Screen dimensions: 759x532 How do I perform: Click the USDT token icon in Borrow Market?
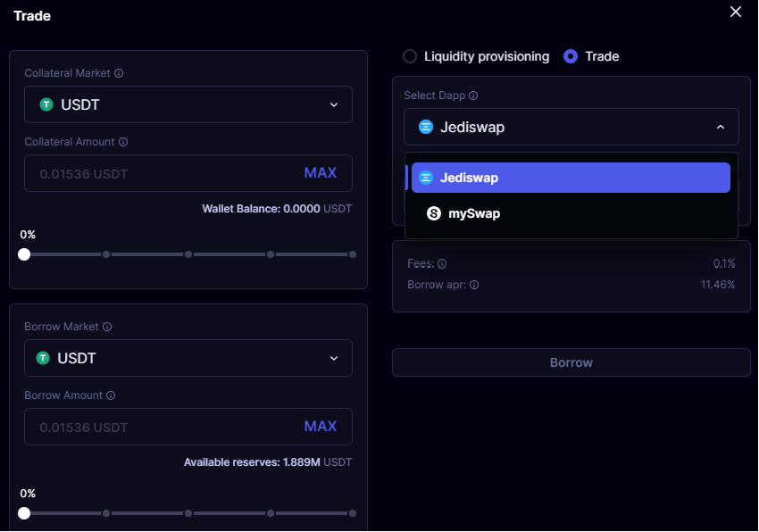43,358
